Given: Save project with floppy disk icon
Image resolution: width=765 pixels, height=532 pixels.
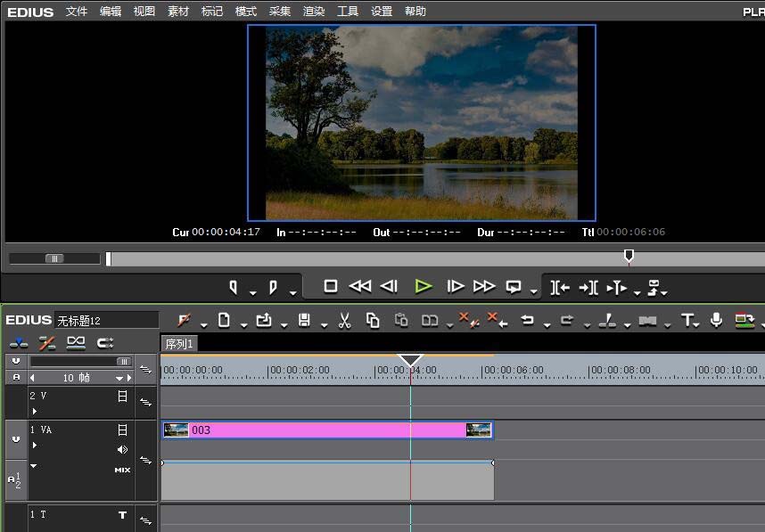Looking at the screenshot, I should point(304,321).
